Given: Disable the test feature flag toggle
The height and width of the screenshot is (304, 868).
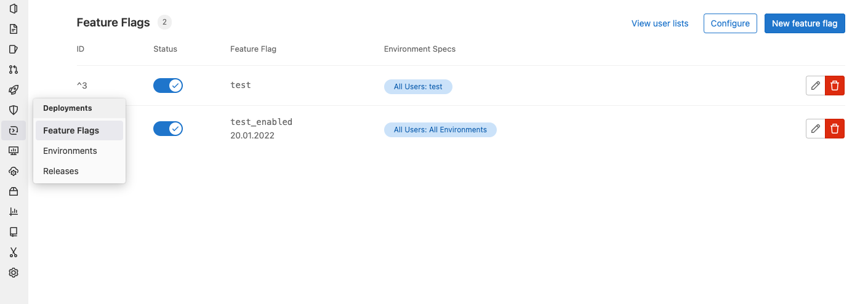Looking at the screenshot, I should (168, 86).
